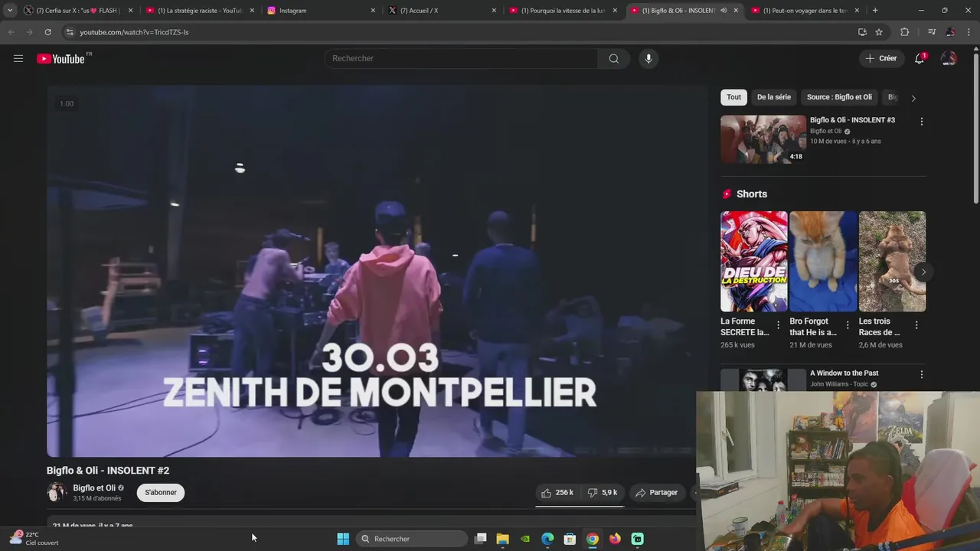Show next Shorts with right chevron
The image size is (980, 551).
pos(923,272)
